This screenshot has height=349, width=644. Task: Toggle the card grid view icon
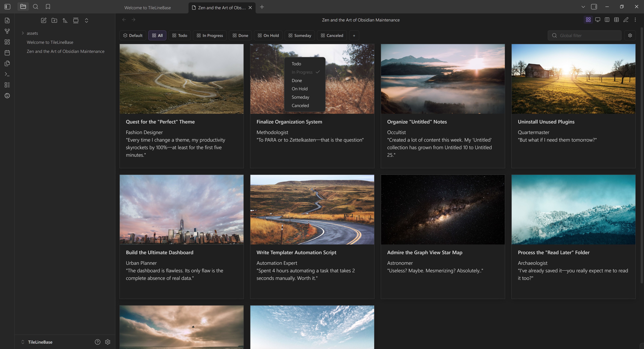pyautogui.click(x=588, y=19)
